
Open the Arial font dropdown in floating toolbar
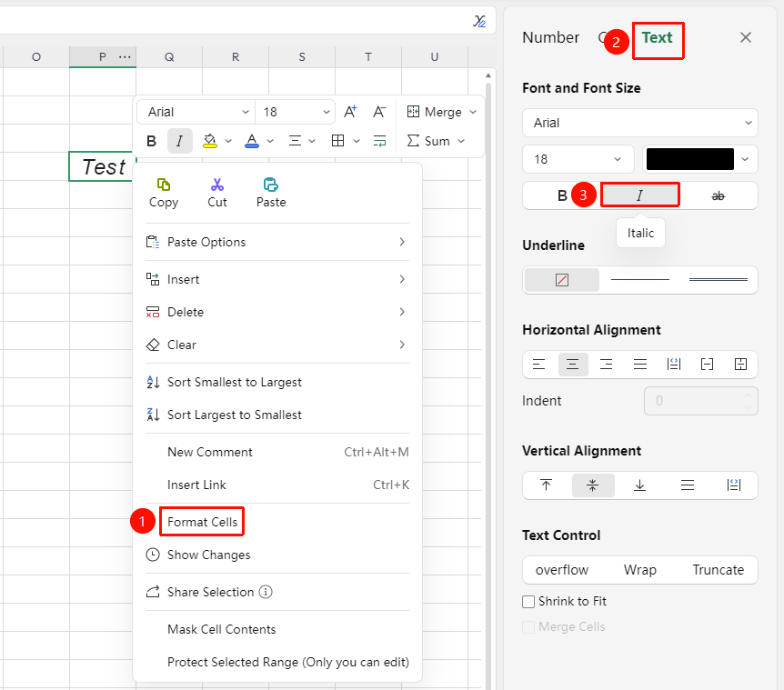(196, 112)
